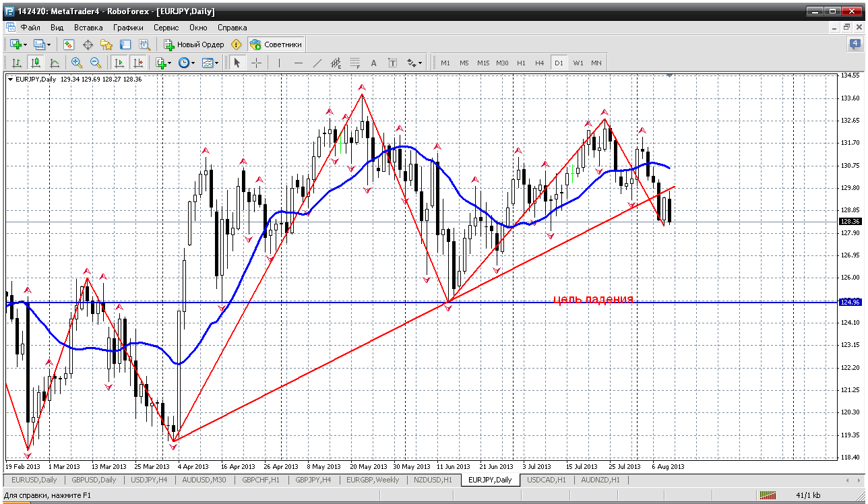Open the Вид menu
This screenshot has width=868, height=504.
tap(57, 28)
